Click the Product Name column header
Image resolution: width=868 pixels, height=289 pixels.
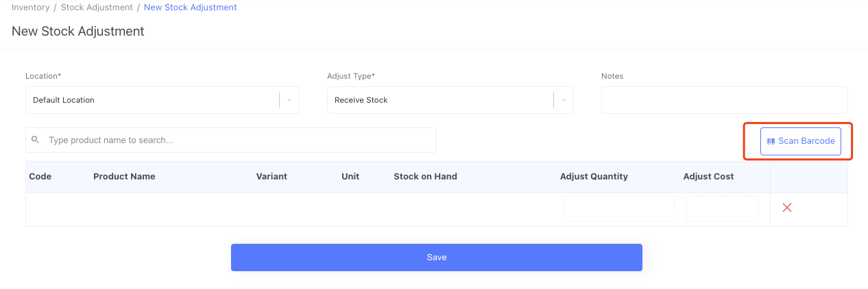(124, 177)
